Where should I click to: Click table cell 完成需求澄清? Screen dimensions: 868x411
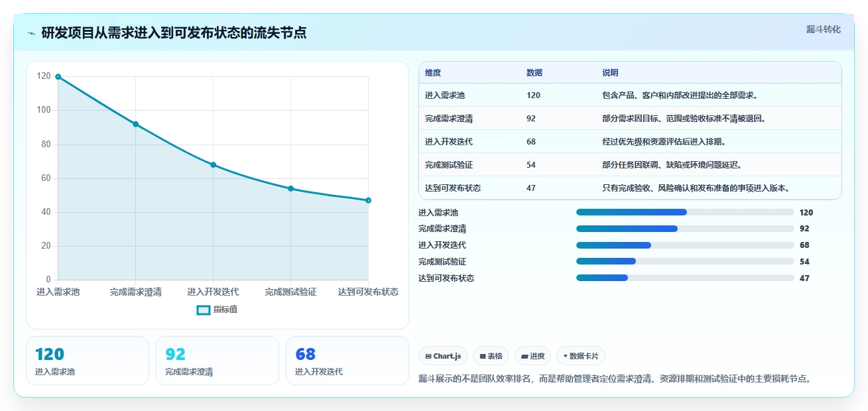(449, 119)
